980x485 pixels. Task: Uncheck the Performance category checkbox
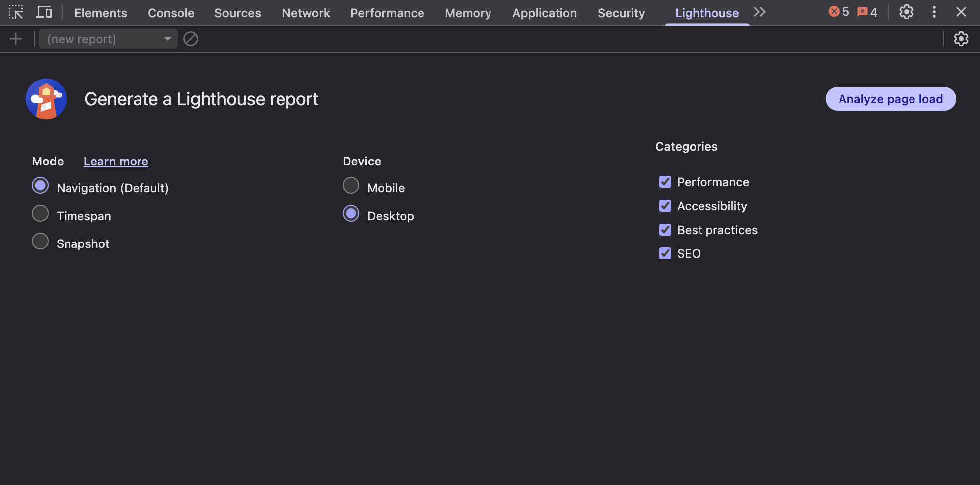point(665,182)
